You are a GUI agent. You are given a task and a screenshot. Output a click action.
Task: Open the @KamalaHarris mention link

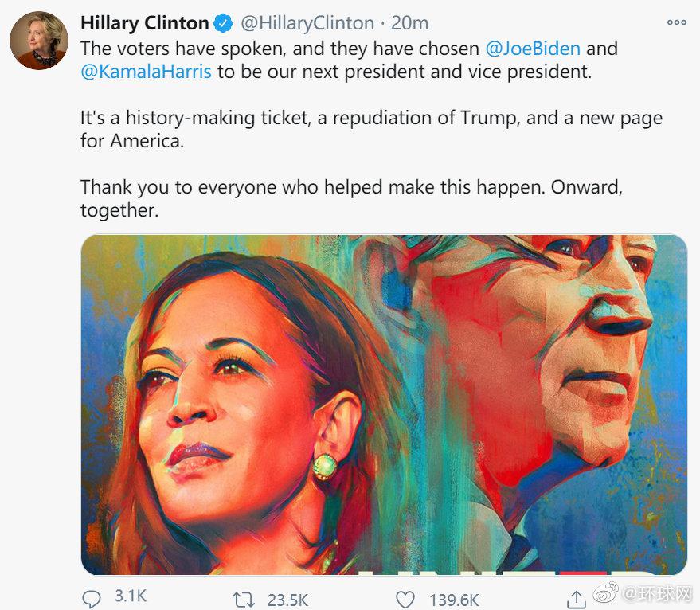pyautogui.click(x=146, y=71)
